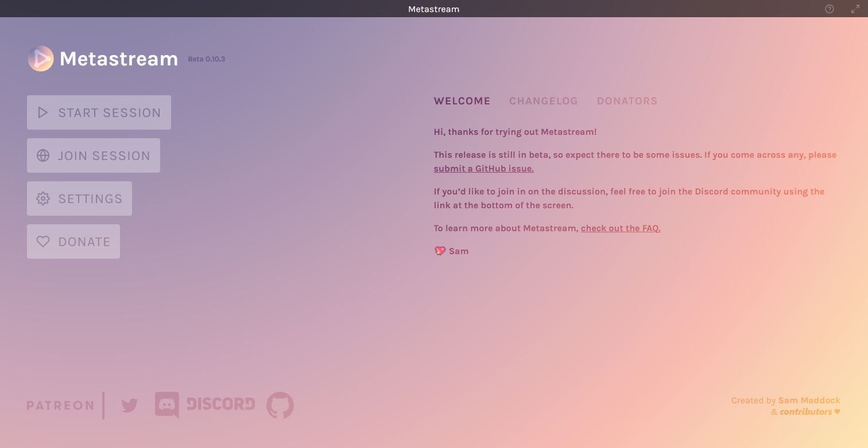Click the Beta 0.10.3 version label
This screenshot has width=868, height=448.
click(207, 59)
